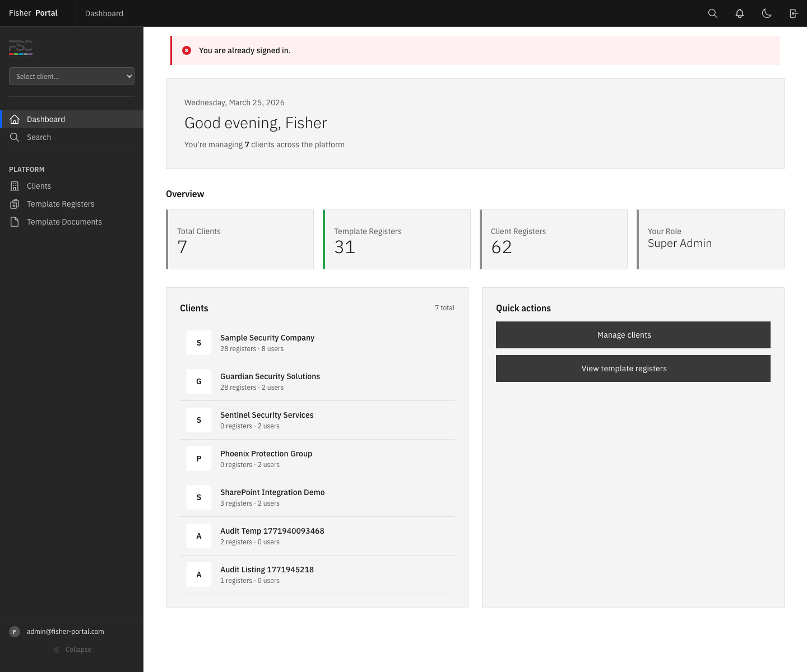Screen dimensions: 807x672
Task: Click the FSC logo in sidebar
Action: click(x=21, y=48)
